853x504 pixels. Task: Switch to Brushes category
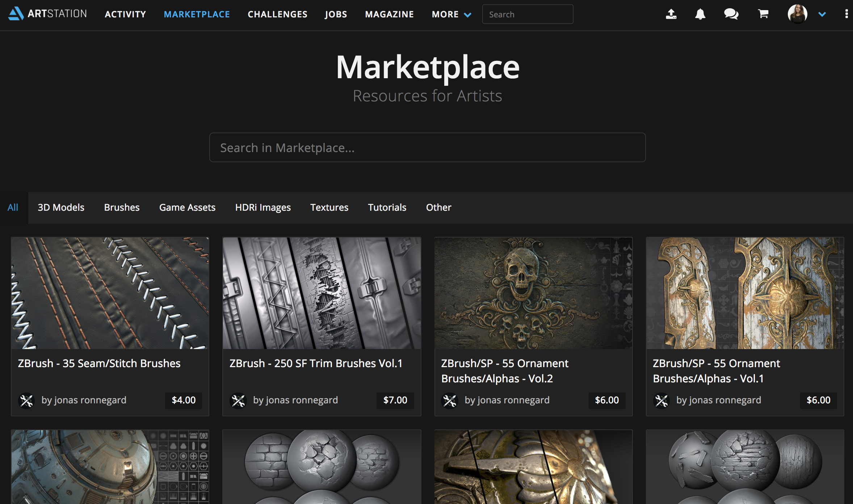122,207
